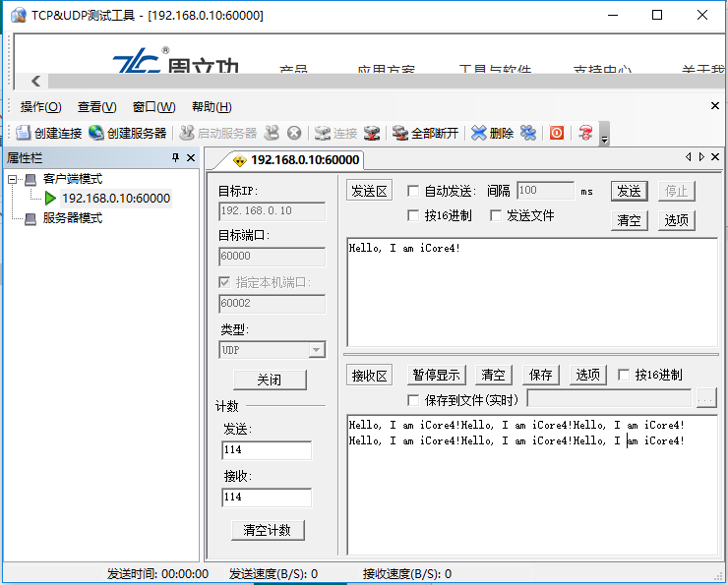This screenshot has width=728, height=585.
Task: Click the 间隔 interval input field
Action: point(545,191)
